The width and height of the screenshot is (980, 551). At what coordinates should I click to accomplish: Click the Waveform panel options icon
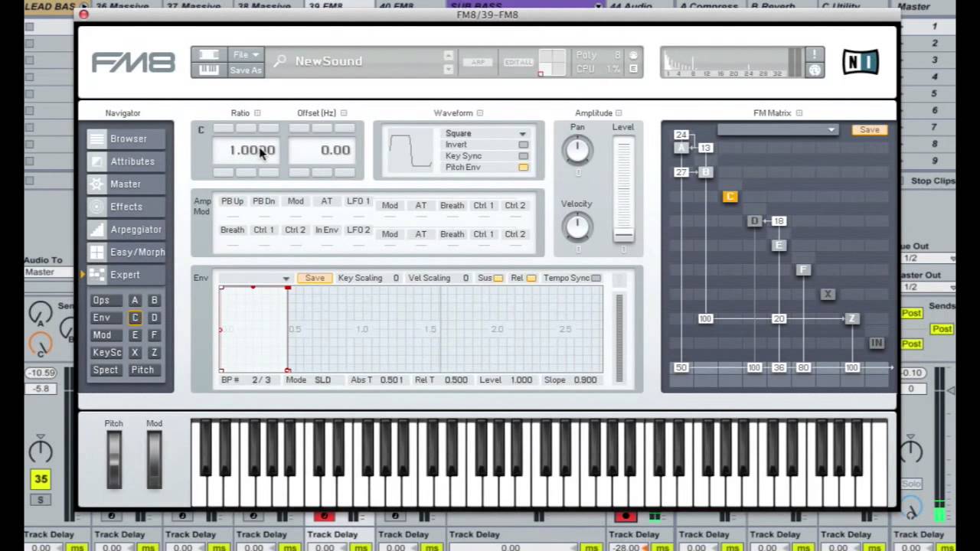[x=480, y=113]
